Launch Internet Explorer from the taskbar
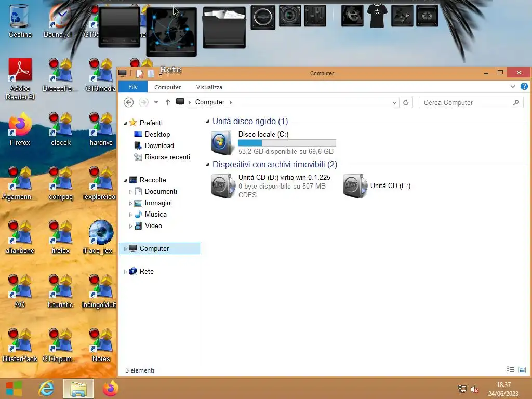 click(x=46, y=389)
